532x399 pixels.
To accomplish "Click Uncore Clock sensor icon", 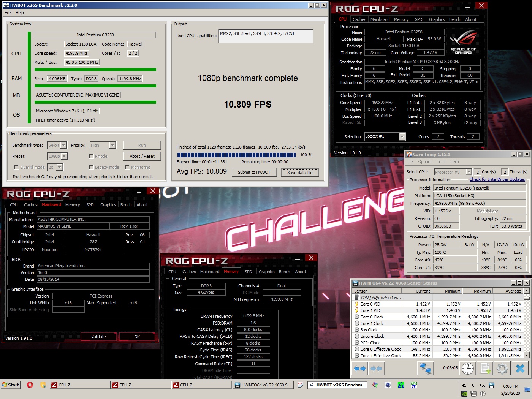I will pyautogui.click(x=357, y=336).
